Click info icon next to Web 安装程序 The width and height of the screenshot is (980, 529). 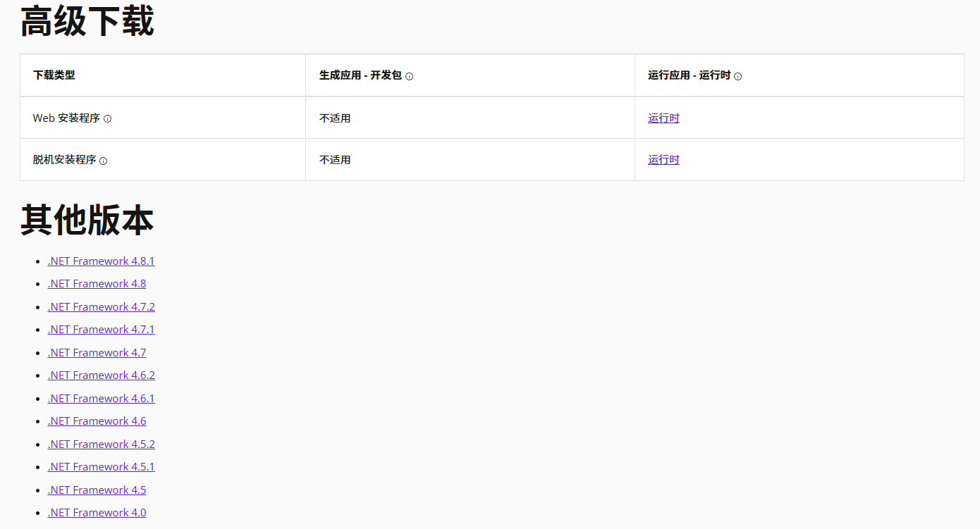[107, 118]
